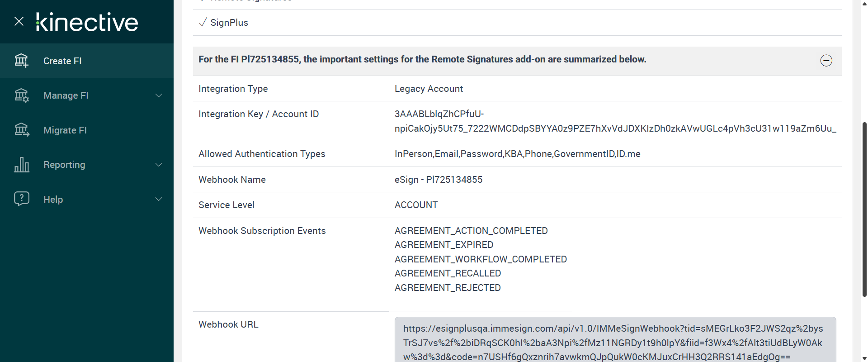Screen dimensions: 868x362
Task: Click the scroll down arrow
Action: [x=864, y=358]
